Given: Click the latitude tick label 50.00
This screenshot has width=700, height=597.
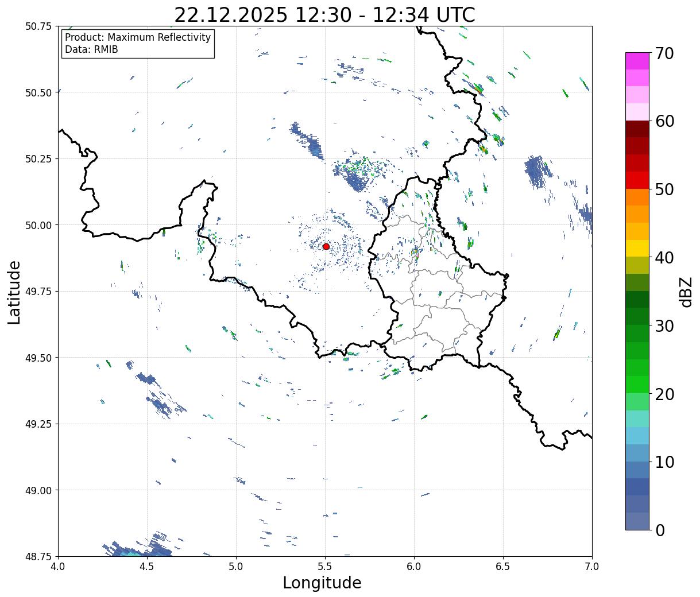Looking at the screenshot, I should coord(38,225).
